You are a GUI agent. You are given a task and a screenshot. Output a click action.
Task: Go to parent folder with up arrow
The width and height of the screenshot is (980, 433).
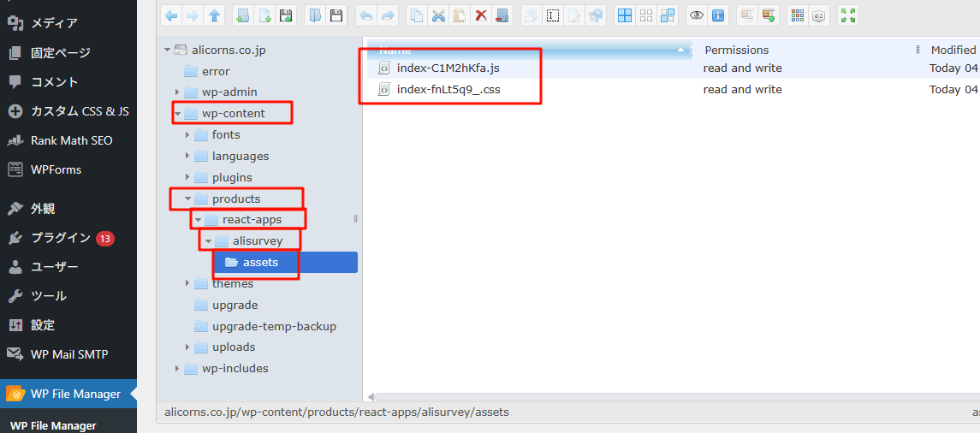point(214,15)
